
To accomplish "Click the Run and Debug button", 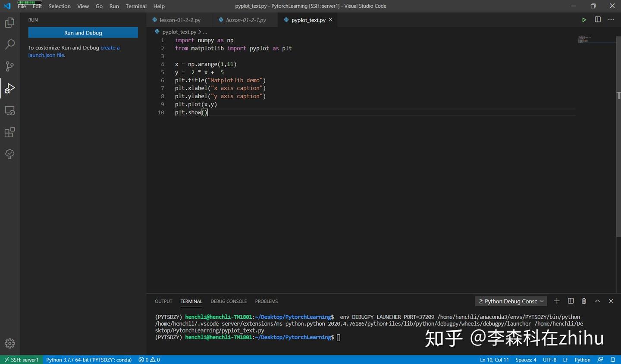I will pos(83,32).
